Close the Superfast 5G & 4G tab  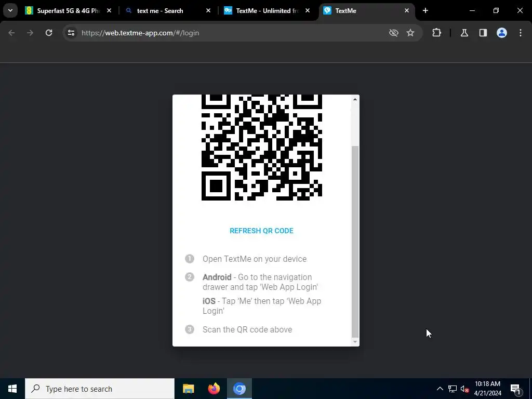109,10
